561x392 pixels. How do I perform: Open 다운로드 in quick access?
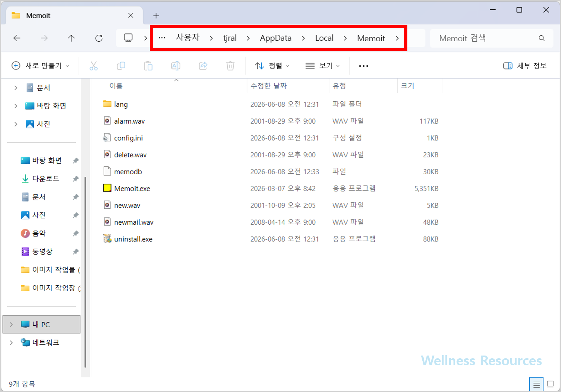click(x=46, y=178)
